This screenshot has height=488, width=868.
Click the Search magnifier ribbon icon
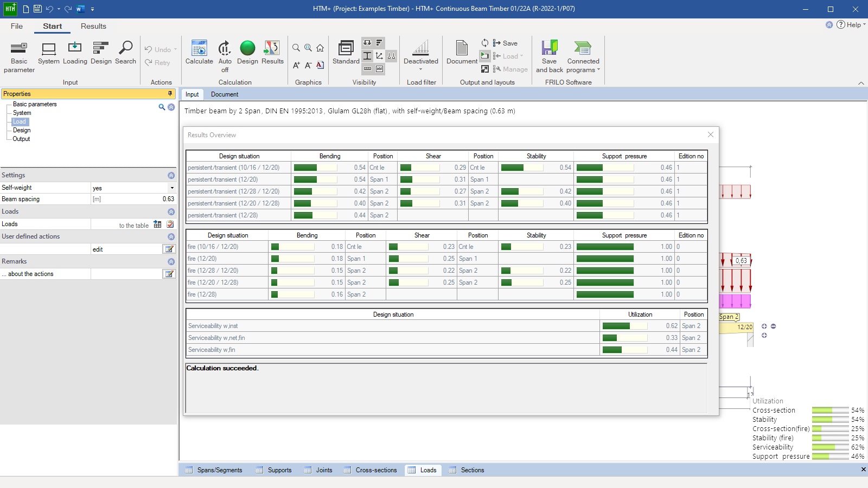point(125,53)
